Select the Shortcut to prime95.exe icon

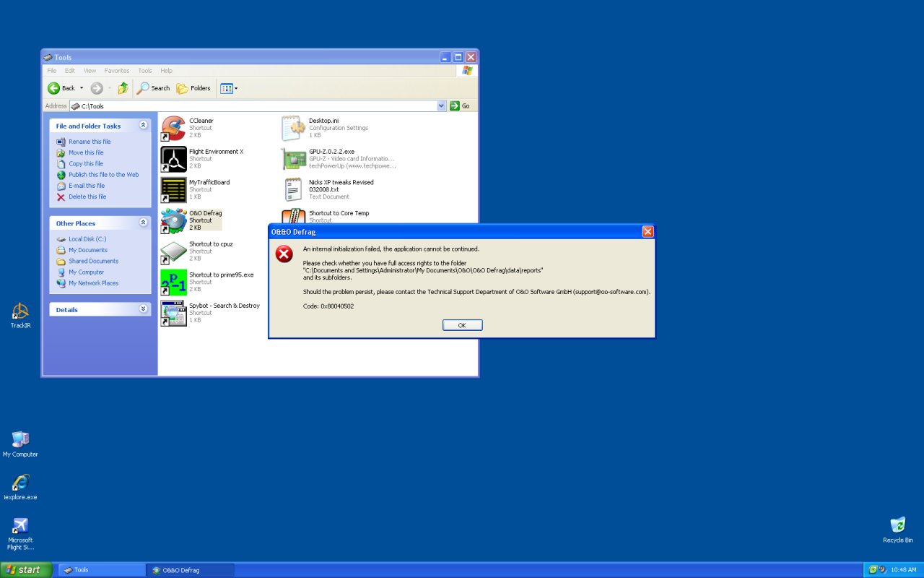pyautogui.click(x=173, y=282)
